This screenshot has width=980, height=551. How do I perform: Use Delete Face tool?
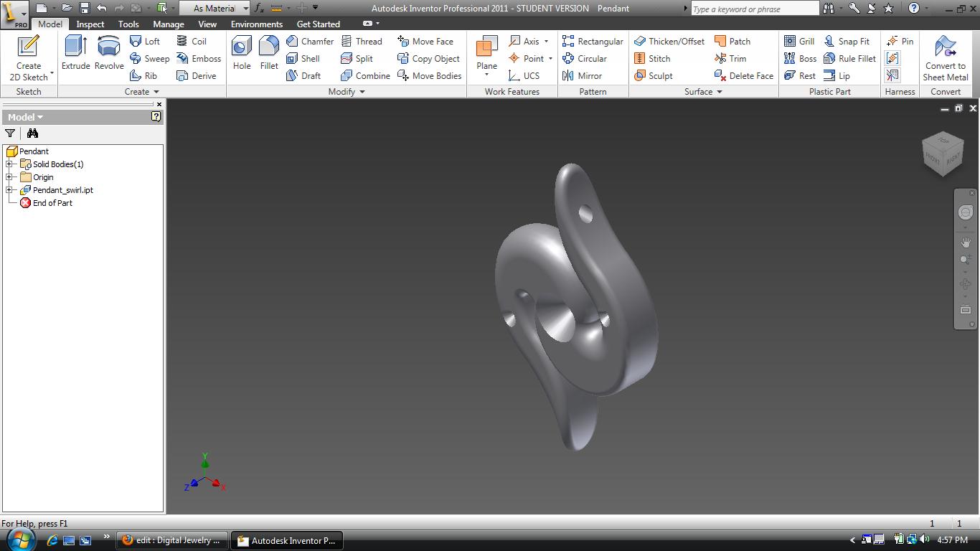(744, 76)
